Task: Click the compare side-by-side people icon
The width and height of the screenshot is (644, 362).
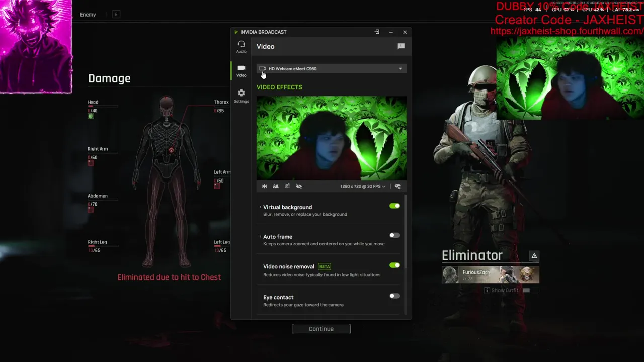Action: [276, 186]
